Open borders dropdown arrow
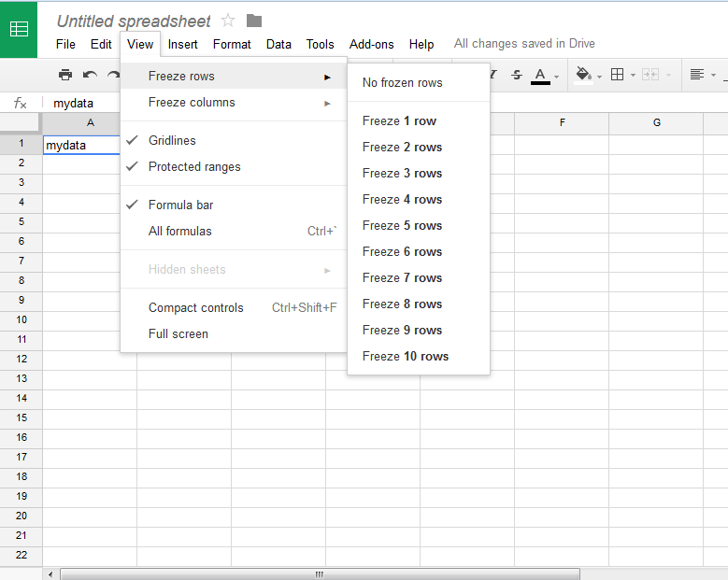The width and height of the screenshot is (728, 580). tap(633, 75)
